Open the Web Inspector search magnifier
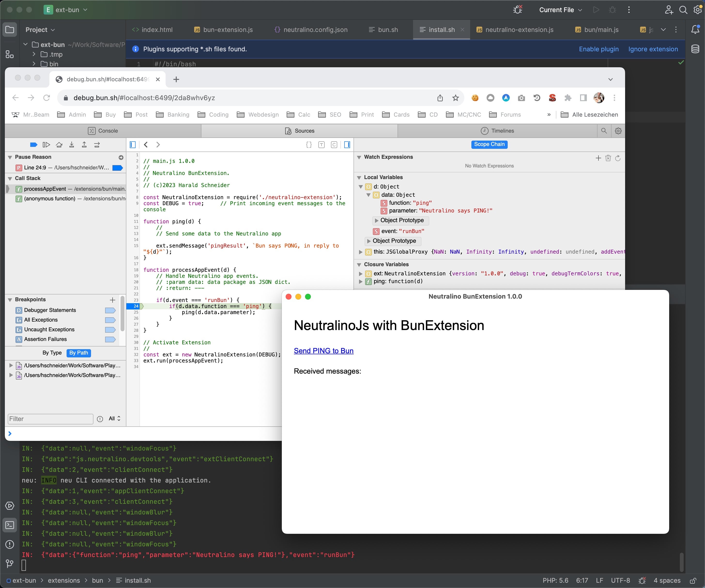This screenshot has height=588, width=705. (604, 131)
